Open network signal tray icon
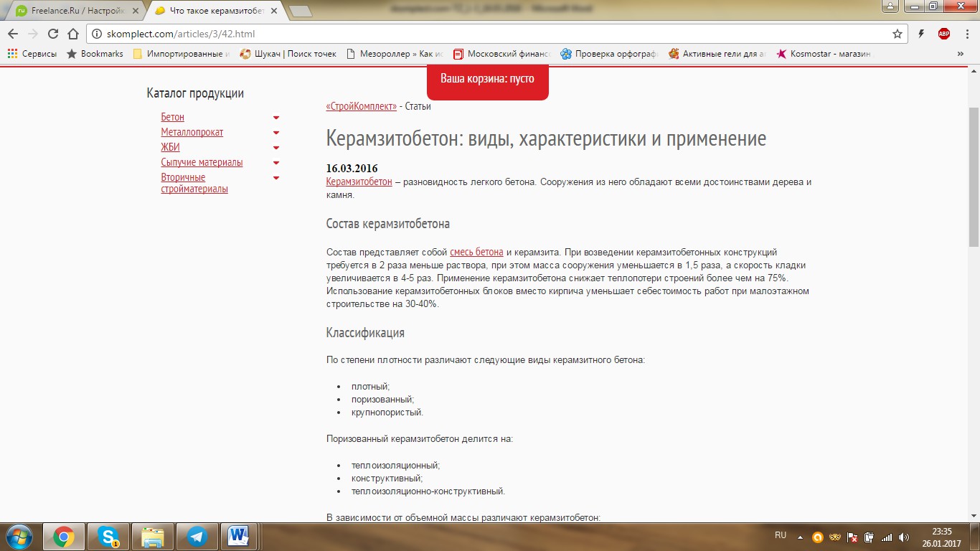This screenshot has width=980, height=551. (x=887, y=537)
